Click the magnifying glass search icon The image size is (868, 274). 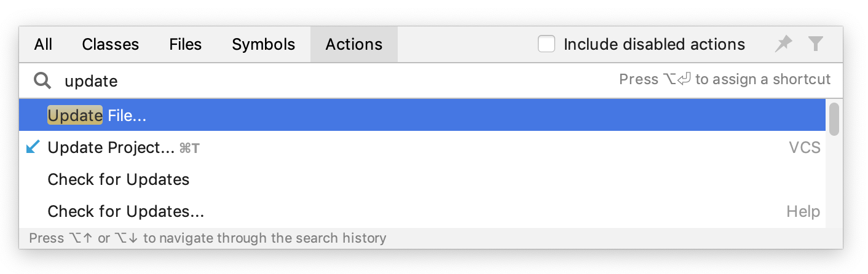coord(42,80)
